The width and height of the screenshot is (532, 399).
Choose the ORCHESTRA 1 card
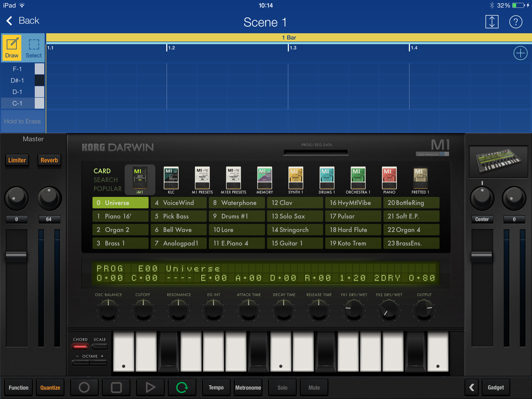click(358, 180)
